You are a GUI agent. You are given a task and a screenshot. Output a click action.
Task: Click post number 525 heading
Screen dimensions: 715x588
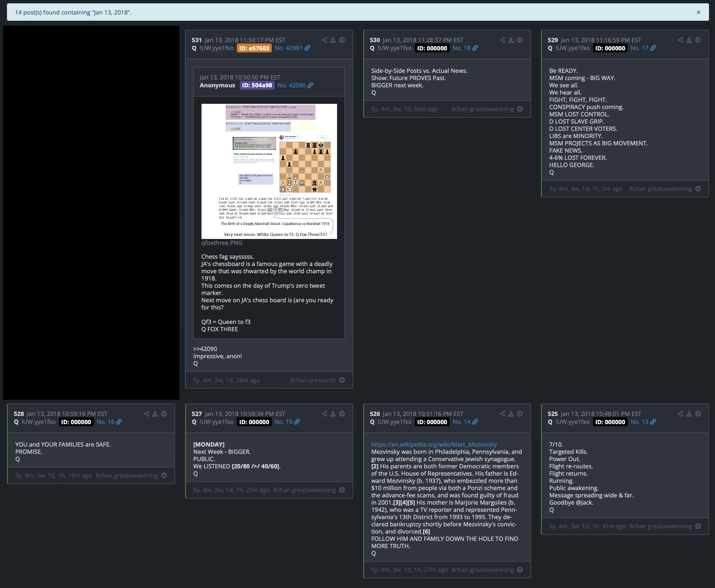pyautogui.click(x=552, y=414)
